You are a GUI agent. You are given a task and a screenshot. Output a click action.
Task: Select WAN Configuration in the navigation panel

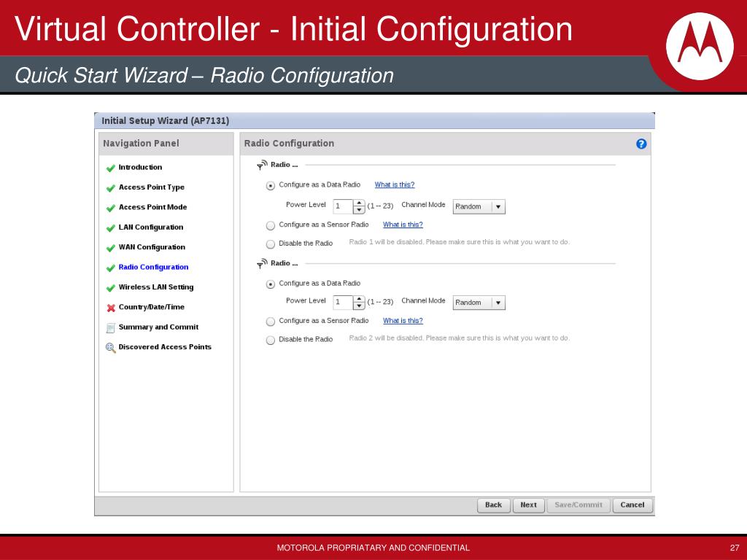tap(152, 247)
